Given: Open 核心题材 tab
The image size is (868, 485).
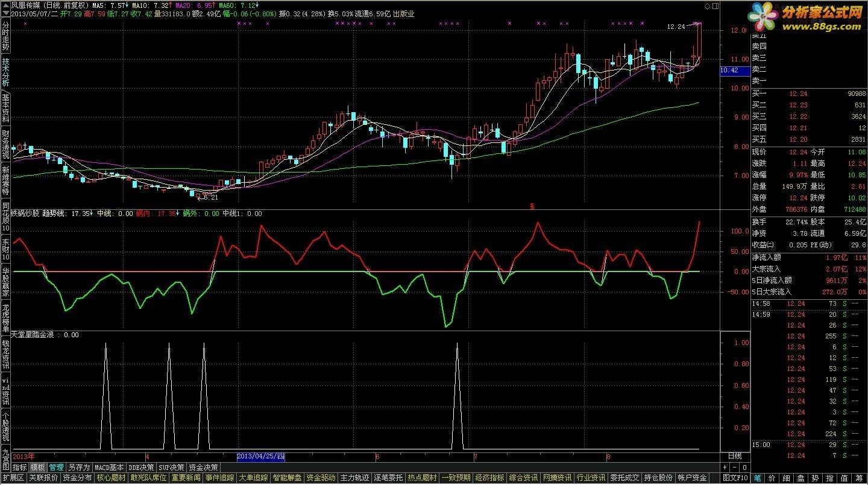Looking at the screenshot, I should coord(111,477).
